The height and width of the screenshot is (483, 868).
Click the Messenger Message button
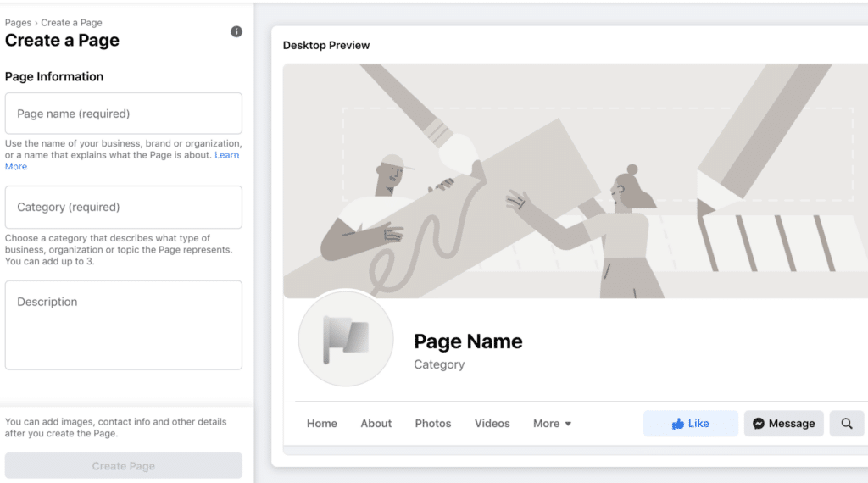pyautogui.click(x=783, y=424)
